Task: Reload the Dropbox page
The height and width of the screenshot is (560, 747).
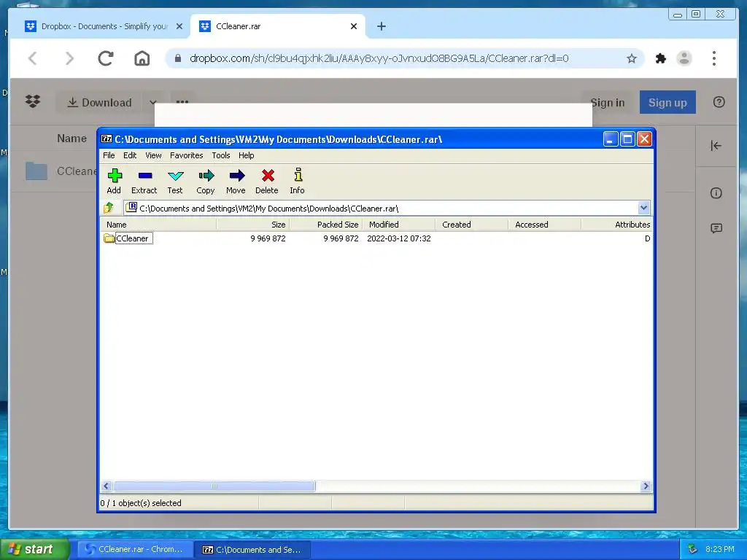Action: point(106,58)
